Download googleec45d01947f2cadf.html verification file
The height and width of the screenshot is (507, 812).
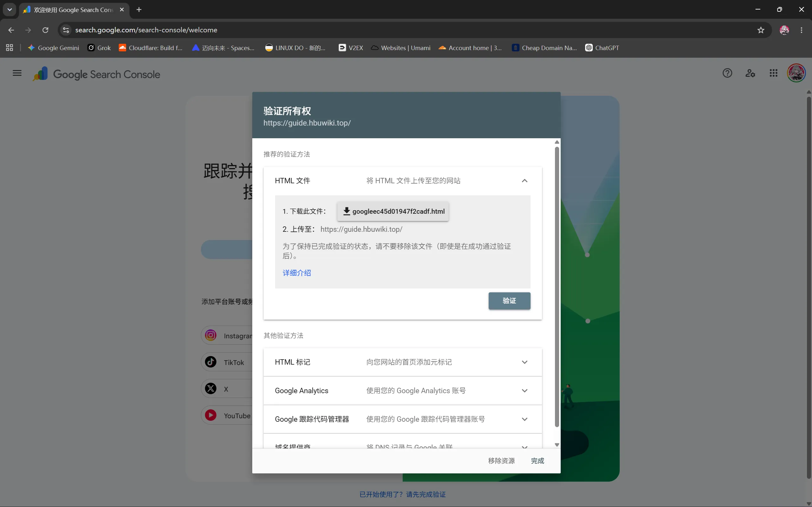point(393,211)
